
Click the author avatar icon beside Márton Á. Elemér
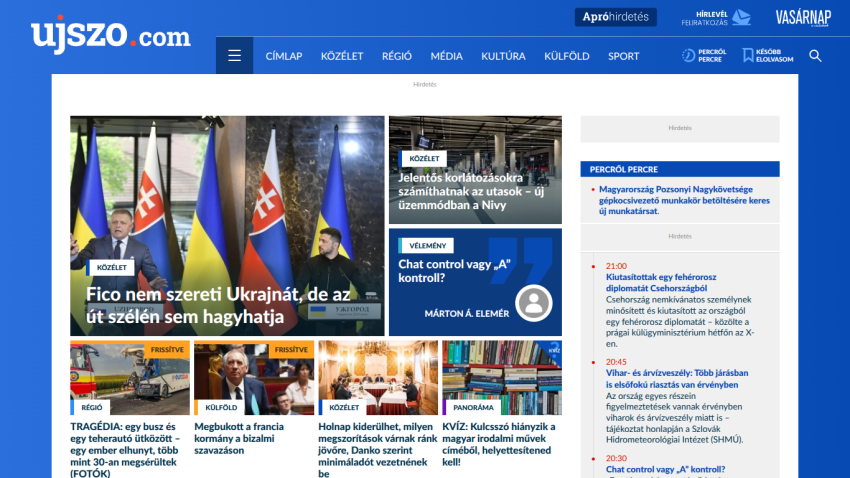[533, 303]
